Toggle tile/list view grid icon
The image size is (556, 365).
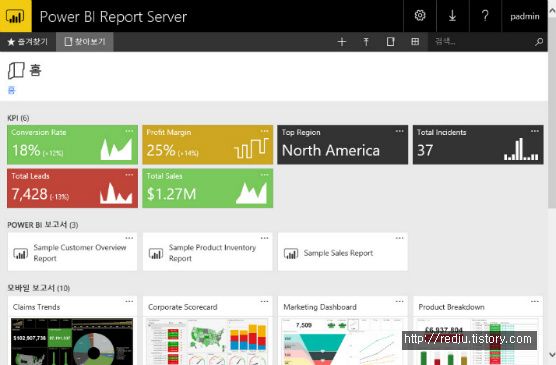pyautogui.click(x=415, y=42)
